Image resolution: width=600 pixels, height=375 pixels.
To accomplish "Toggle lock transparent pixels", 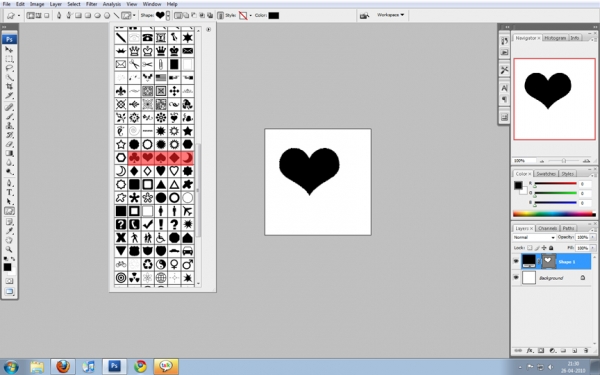I will point(530,248).
